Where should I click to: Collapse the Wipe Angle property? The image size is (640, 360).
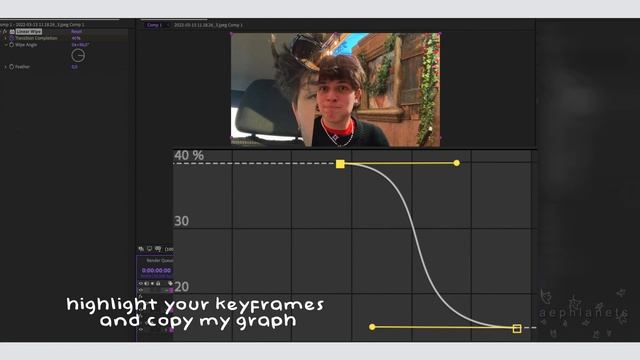(x=6, y=45)
